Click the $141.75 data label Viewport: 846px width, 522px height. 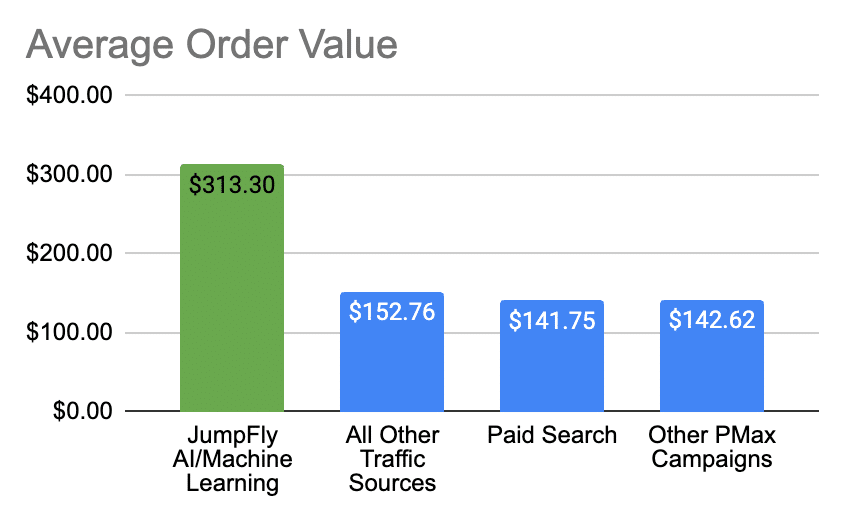tap(552, 321)
